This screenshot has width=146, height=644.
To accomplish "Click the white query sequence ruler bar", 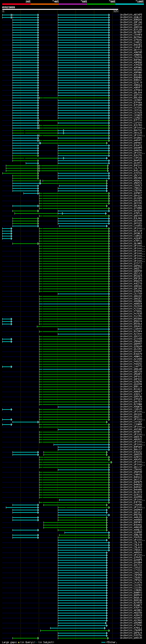I will click(x=60, y=10).
